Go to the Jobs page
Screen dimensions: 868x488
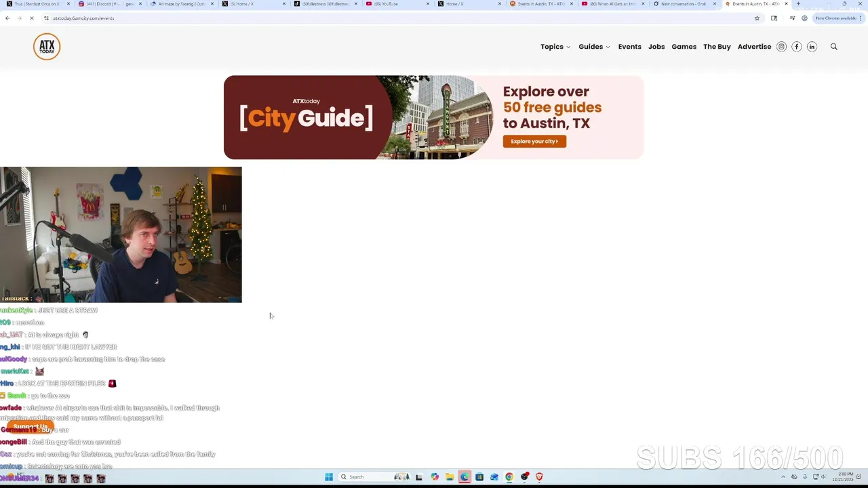(x=656, y=47)
